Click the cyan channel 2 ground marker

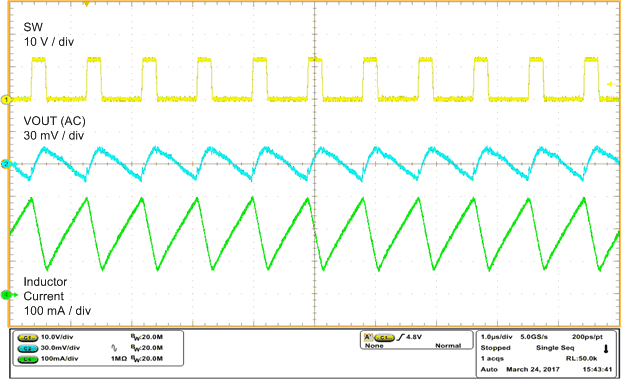coord(6,164)
